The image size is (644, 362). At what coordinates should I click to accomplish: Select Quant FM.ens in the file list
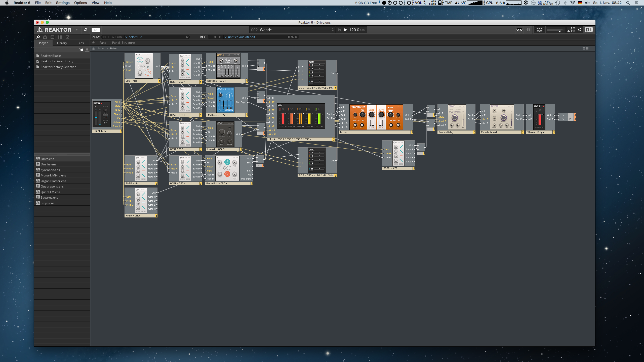(x=62, y=192)
